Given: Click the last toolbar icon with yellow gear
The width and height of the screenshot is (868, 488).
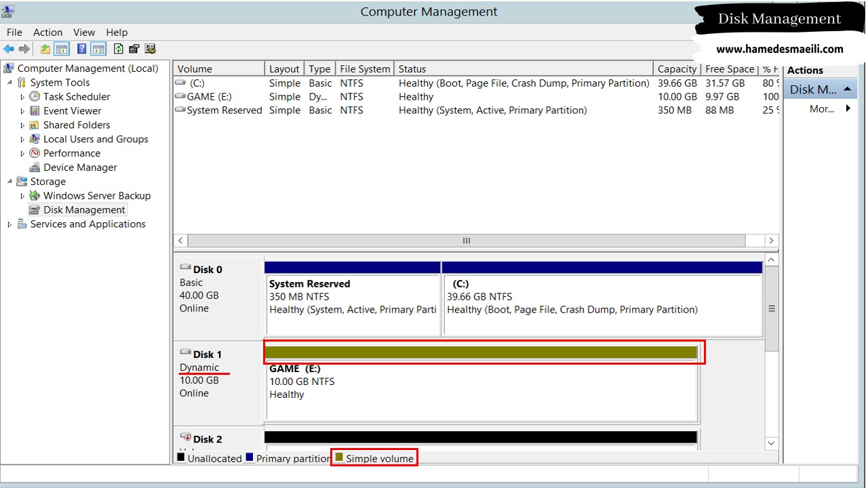Looking at the screenshot, I should [151, 49].
